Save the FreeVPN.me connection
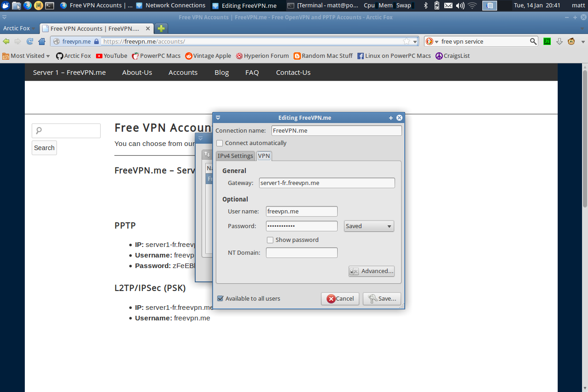The image size is (588, 392). (382, 299)
